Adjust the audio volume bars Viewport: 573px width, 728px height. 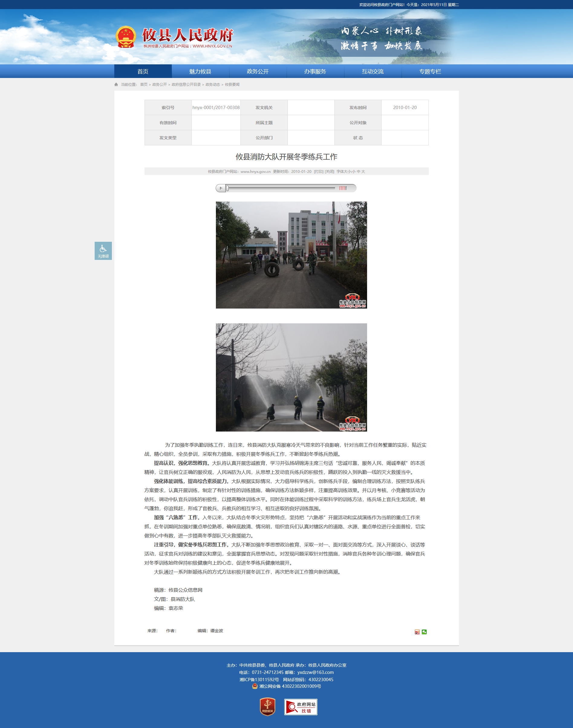click(x=343, y=188)
